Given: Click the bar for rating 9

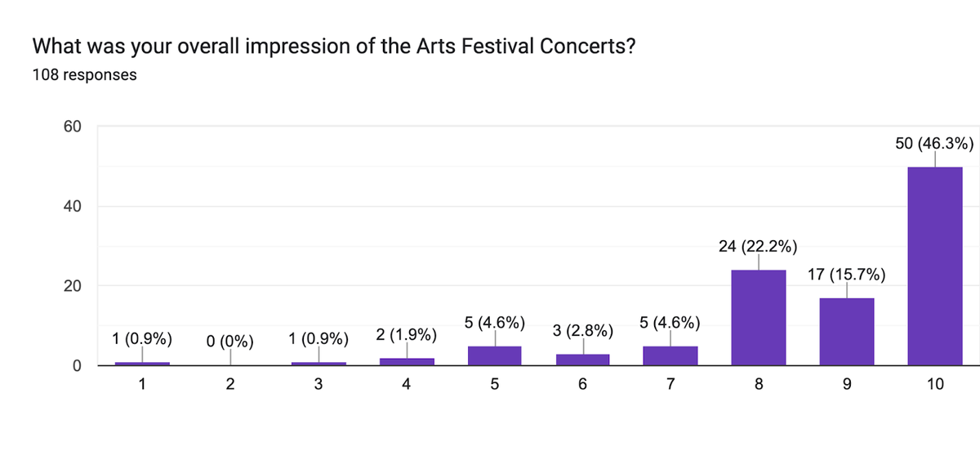Looking at the screenshot, I should (846, 331).
